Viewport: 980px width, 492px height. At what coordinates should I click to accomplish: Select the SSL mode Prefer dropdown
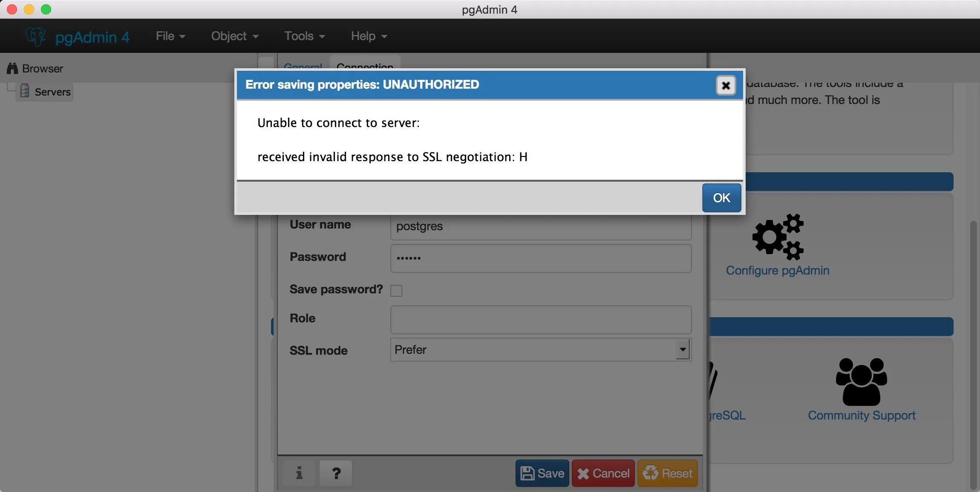pos(539,349)
